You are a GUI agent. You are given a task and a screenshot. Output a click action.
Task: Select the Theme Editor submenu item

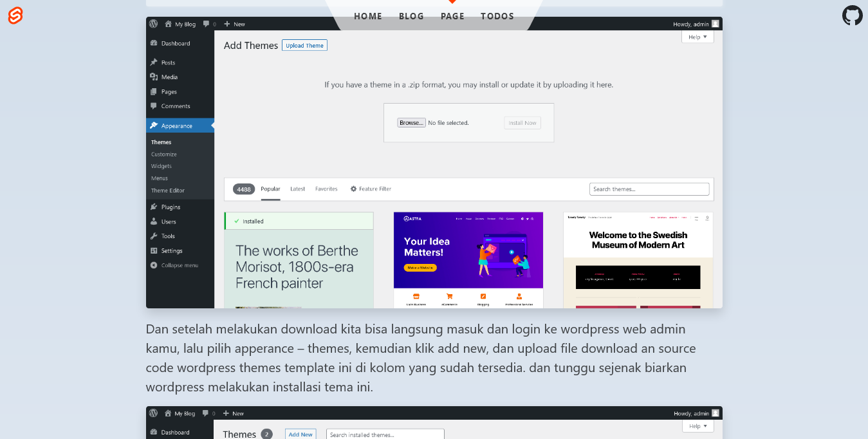click(168, 191)
